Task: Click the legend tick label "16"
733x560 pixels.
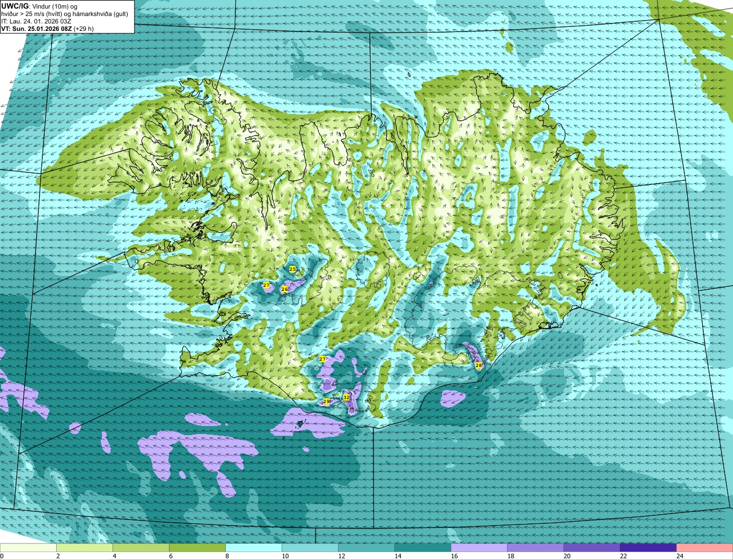Action: pyautogui.click(x=454, y=555)
